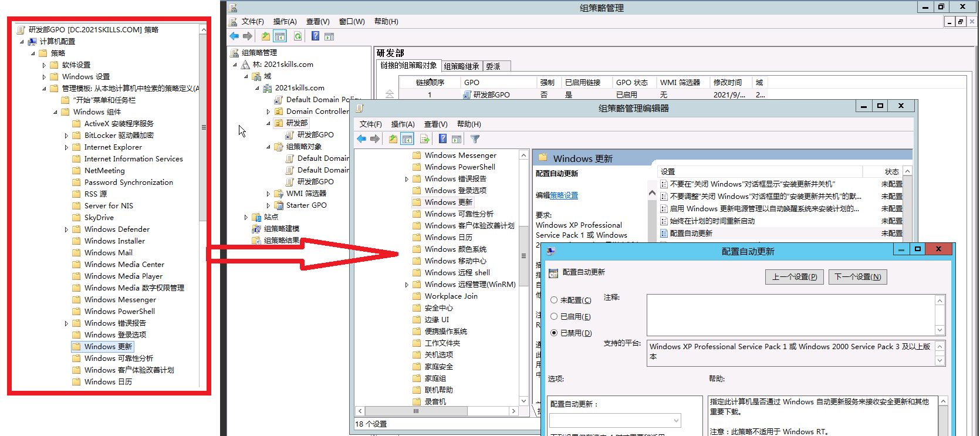Click 2021skills.com domain icon in tree
The height and width of the screenshot is (436, 980).
coord(268,88)
